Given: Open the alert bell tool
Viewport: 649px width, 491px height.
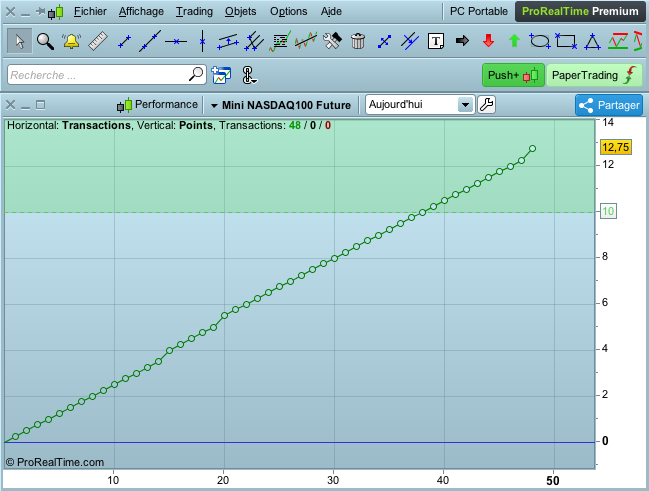Looking at the screenshot, I should pyautogui.click(x=71, y=41).
